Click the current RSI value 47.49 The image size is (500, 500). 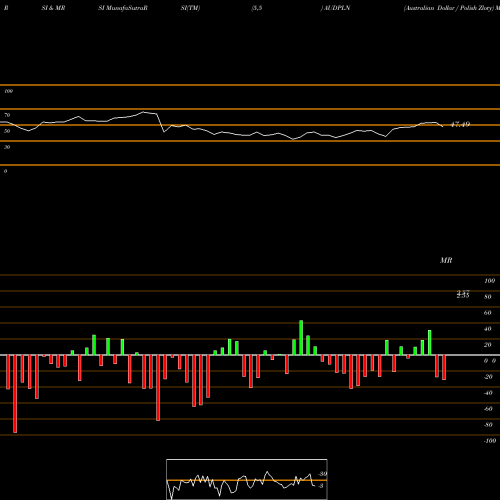(x=460, y=124)
